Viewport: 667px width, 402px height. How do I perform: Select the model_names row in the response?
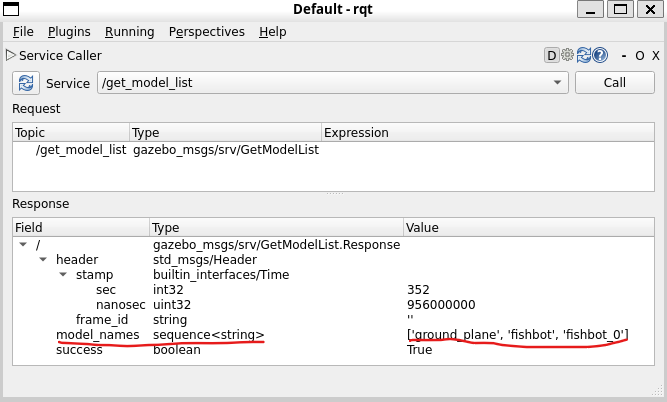(334, 335)
